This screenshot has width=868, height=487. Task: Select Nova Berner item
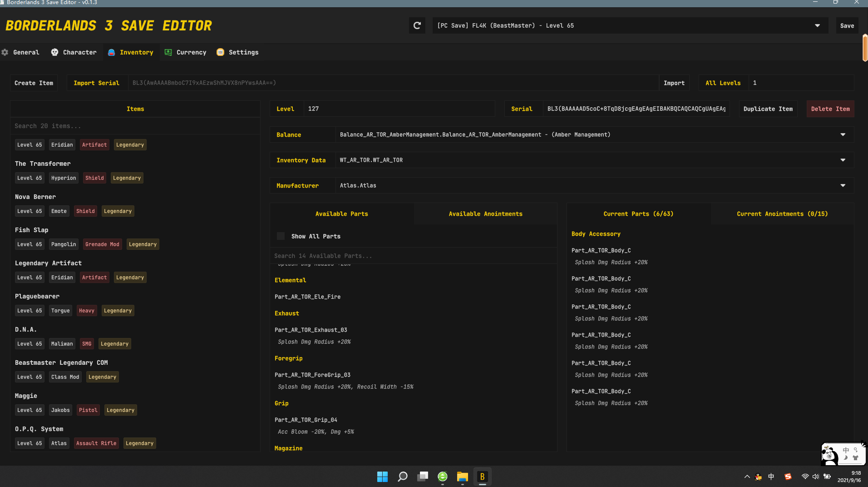[x=135, y=205]
